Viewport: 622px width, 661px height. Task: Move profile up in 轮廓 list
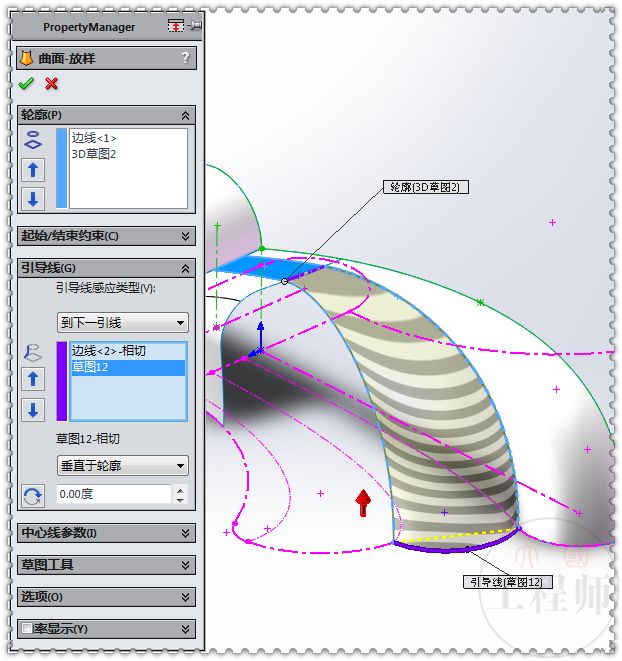[x=33, y=170]
